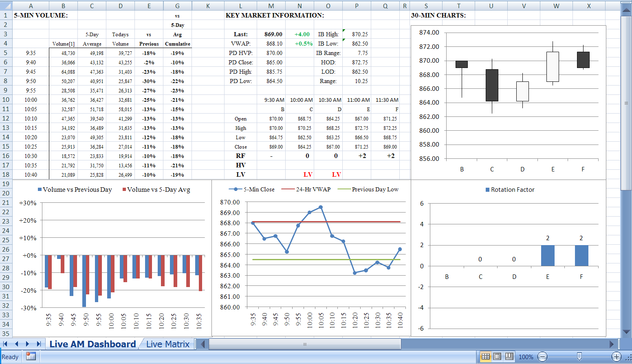Click the vertical split box above scrollbar
Image resolution: width=632 pixels, height=364 pixels.
click(x=626, y=3)
